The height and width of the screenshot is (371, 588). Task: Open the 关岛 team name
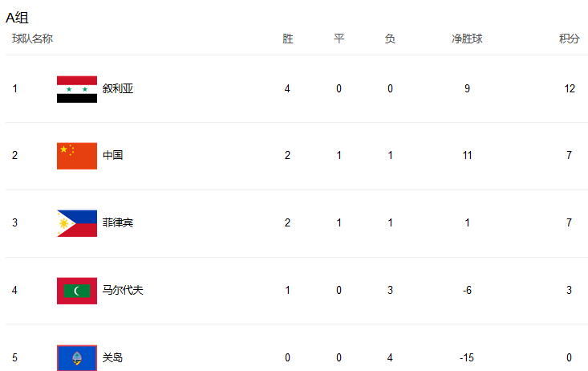pos(112,358)
